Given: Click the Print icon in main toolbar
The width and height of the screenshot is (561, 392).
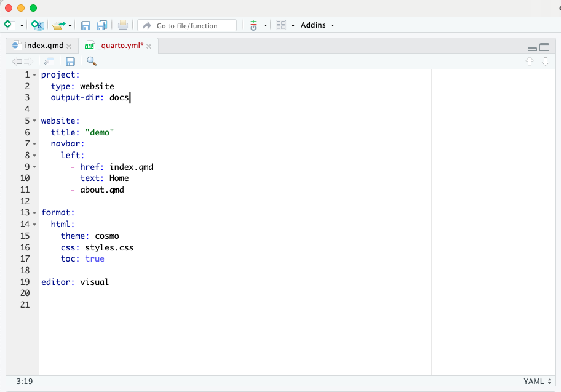Looking at the screenshot, I should (x=123, y=25).
